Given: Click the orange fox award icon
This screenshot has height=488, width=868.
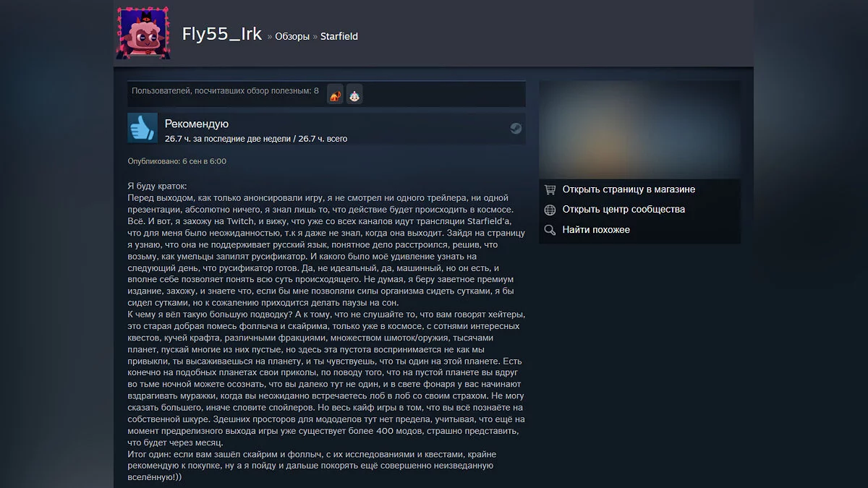Looking at the screenshot, I should pos(335,94).
